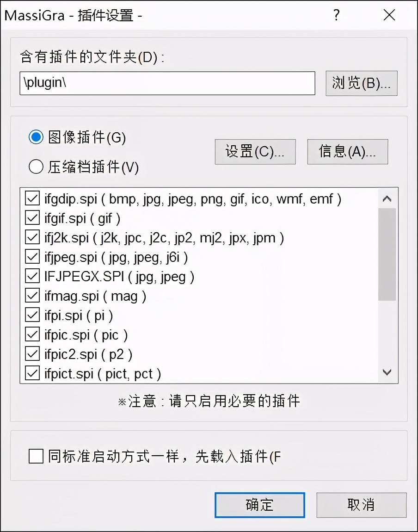The image size is (418, 532).
Task: Select the 图像插件(G) radio button
Action: (36, 137)
